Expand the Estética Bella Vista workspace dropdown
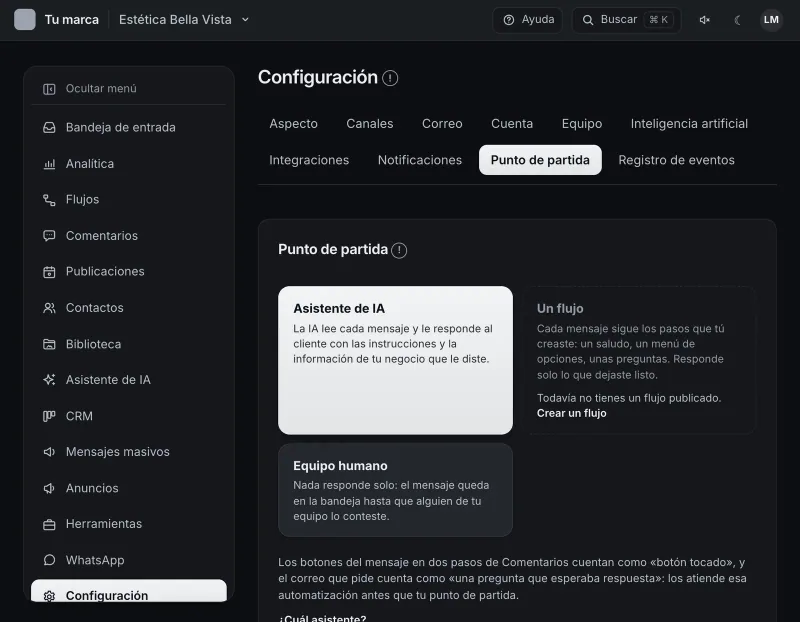Screen dimensions: 800x622 pyautogui.click(x=184, y=20)
